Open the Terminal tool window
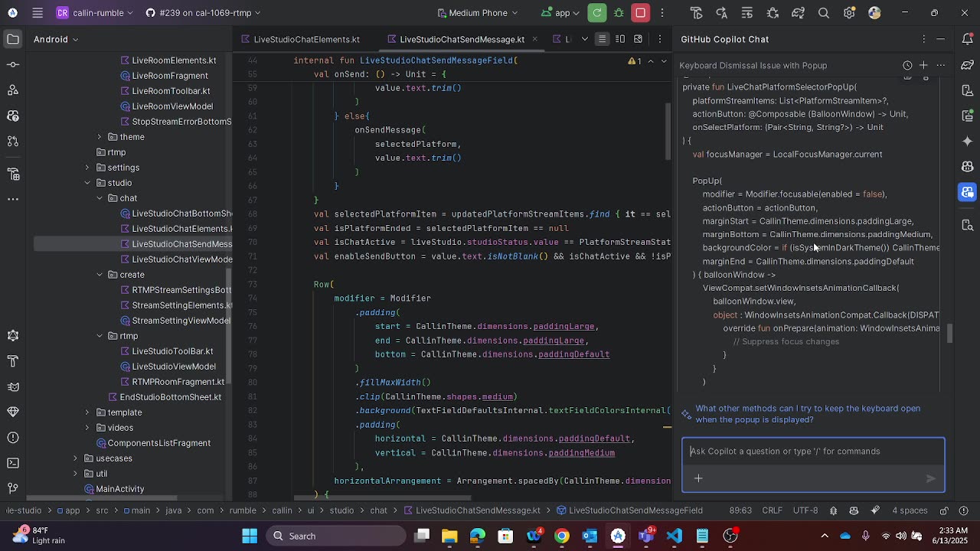This screenshot has width=980, height=551. pos(13,463)
